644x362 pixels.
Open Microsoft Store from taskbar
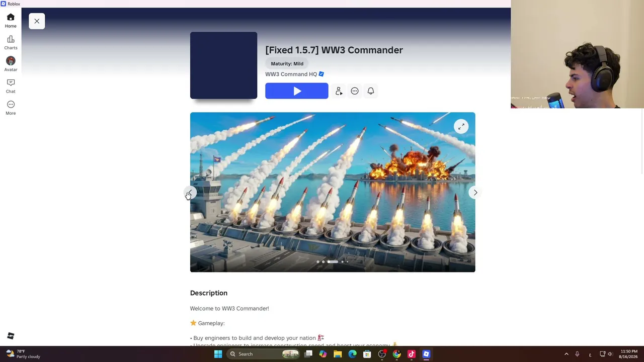pyautogui.click(x=367, y=354)
